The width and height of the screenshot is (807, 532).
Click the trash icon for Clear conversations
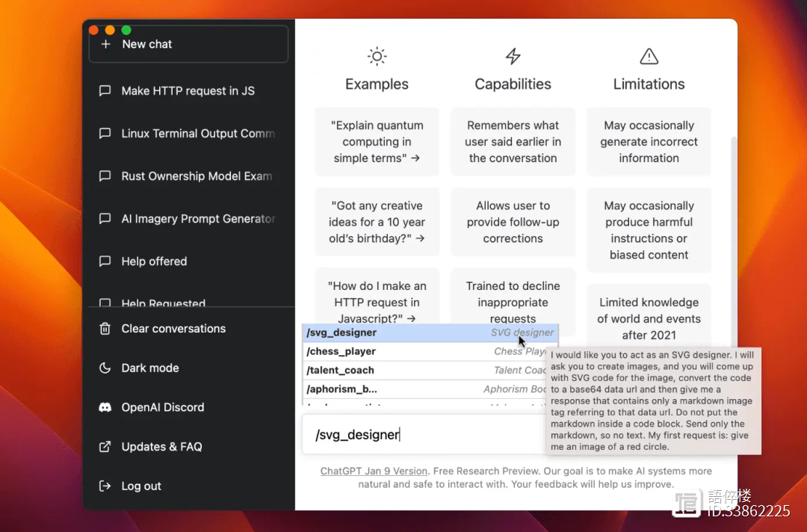[x=105, y=328]
